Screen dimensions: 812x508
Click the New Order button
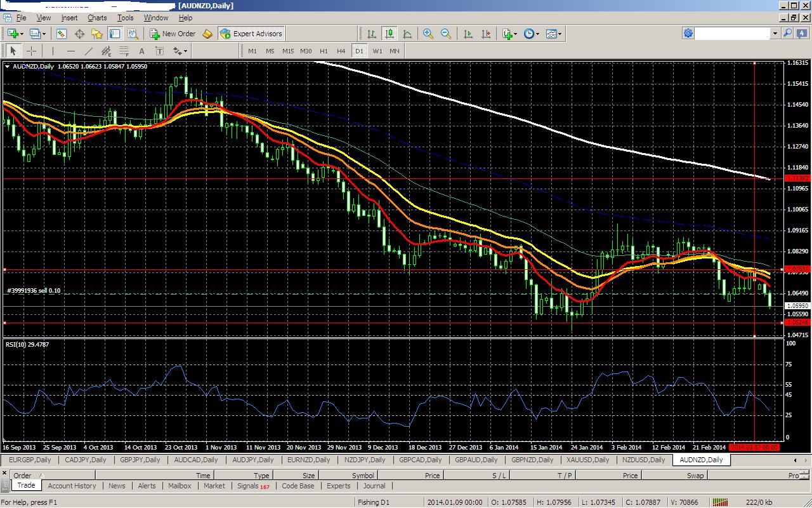[x=173, y=34]
